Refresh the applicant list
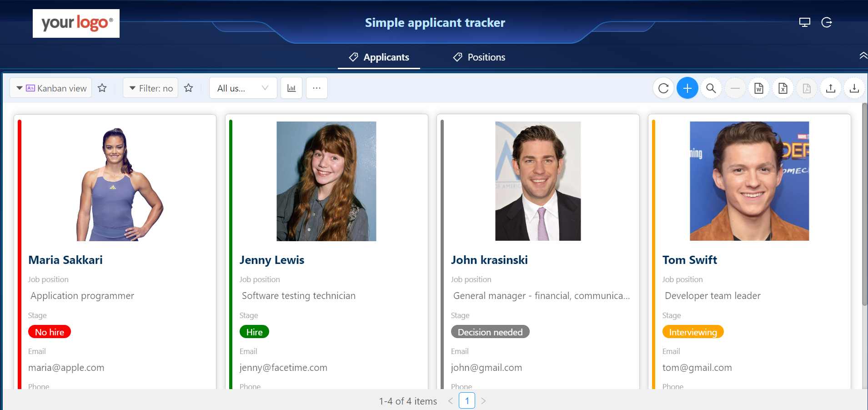 [663, 88]
